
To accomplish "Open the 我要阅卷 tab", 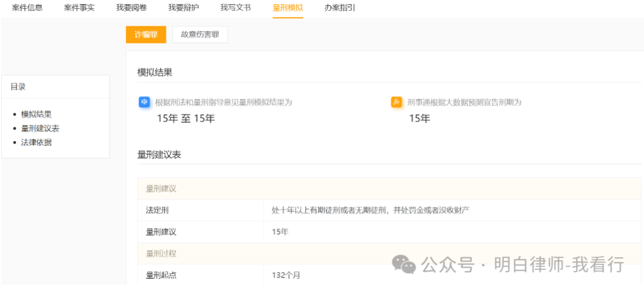I will click(x=131, y=8).
